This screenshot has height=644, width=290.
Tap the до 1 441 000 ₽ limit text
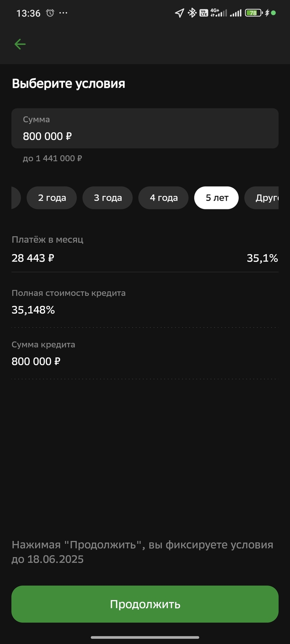click(x=52, y=159)
